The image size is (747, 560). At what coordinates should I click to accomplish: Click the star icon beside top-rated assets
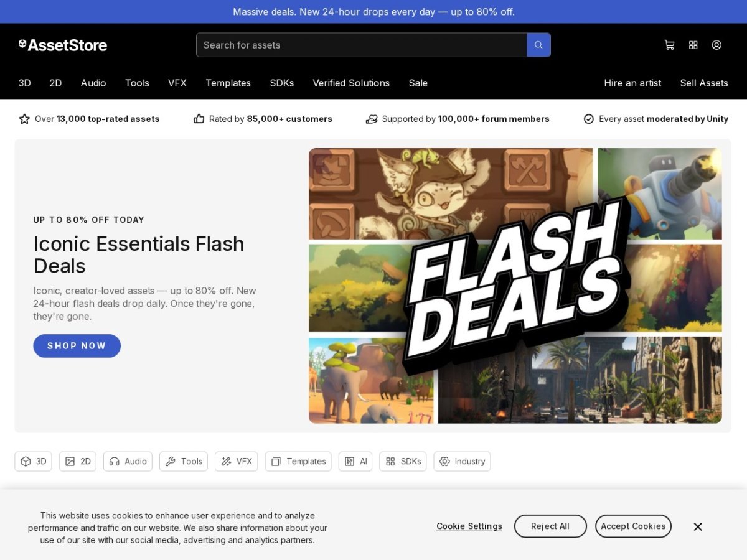(24, 119)
